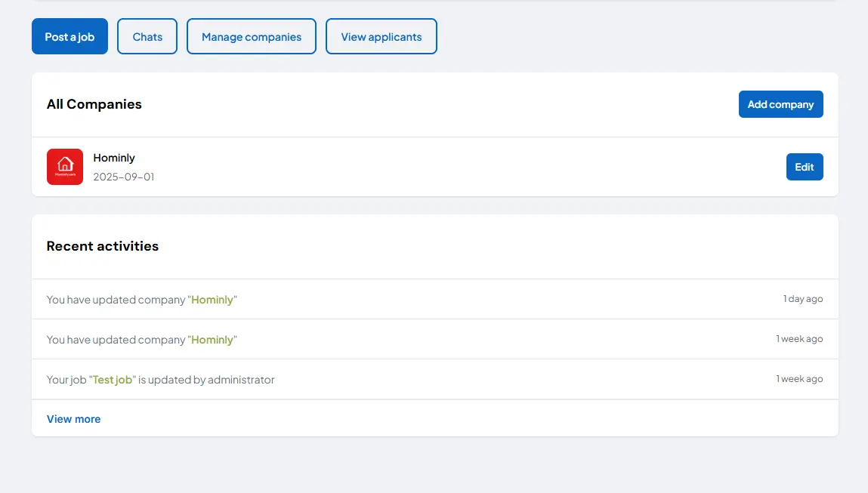Click the Test job activity's "1 week ago" timestamp

799,379
